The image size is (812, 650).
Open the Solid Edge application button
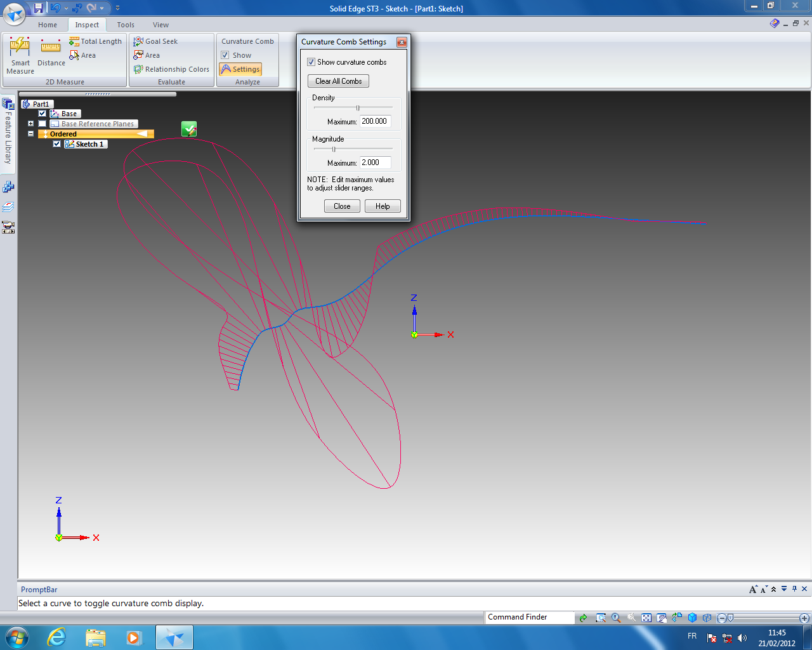14,13
